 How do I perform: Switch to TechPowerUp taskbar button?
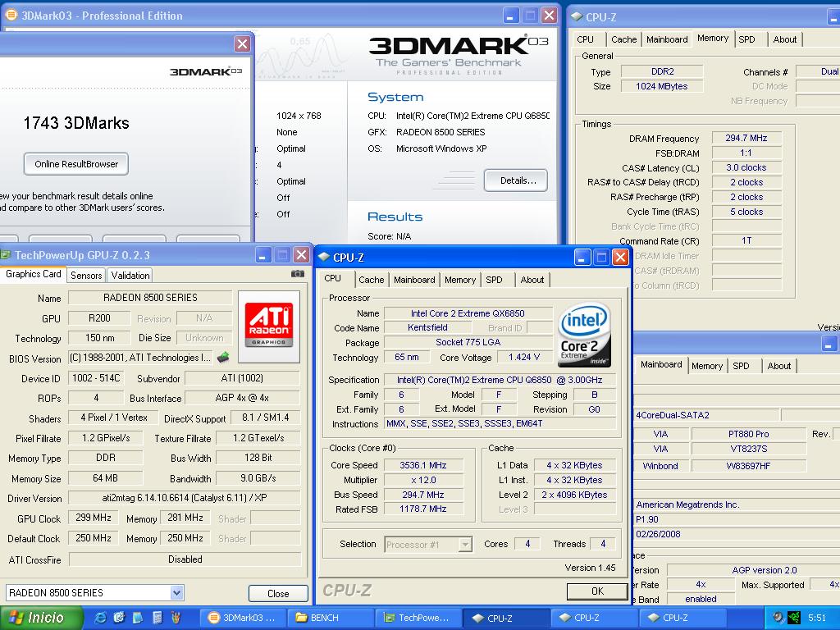pyautogui.click(x=418, y=618)
